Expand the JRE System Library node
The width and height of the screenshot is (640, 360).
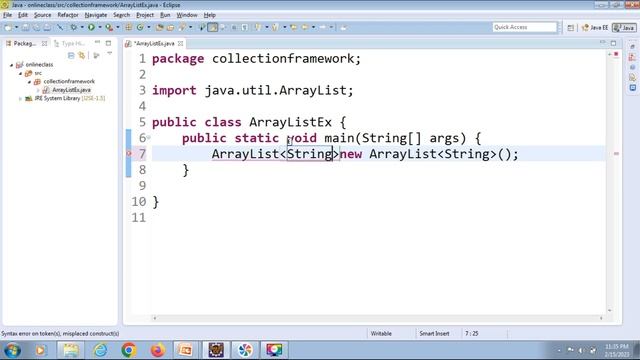(x=20, y=99)
